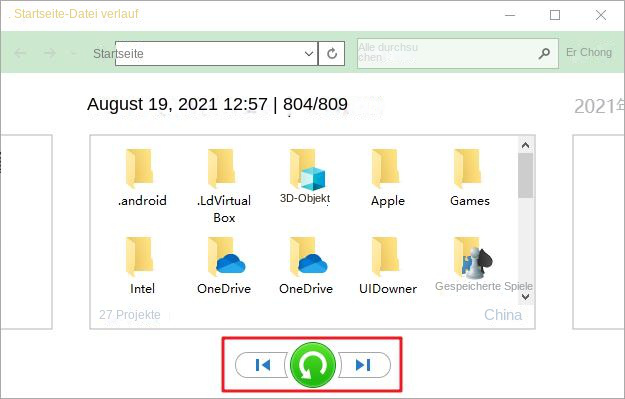
Task: Click the scrollbar down arrow
Action: tap(525, 297)
